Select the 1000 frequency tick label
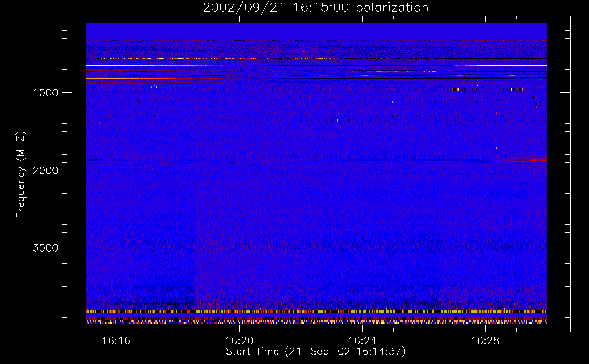 (x=46, y=93)
